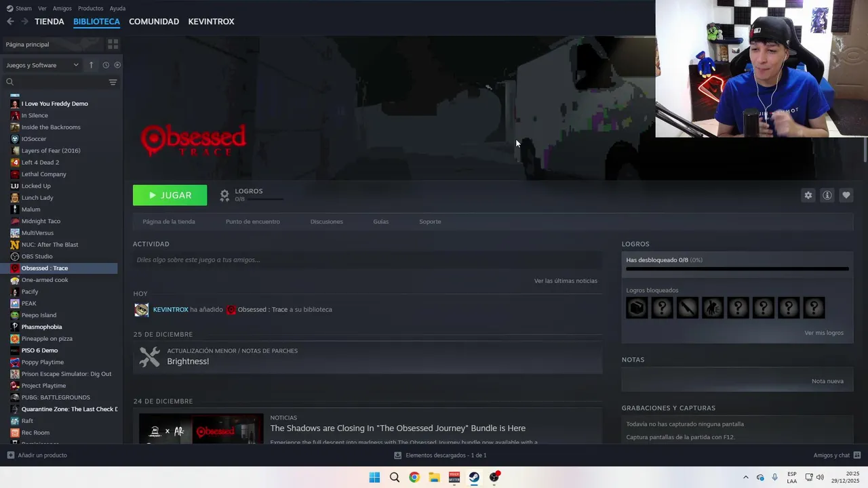Click the green JUGAR button

[x=170, y=195]
